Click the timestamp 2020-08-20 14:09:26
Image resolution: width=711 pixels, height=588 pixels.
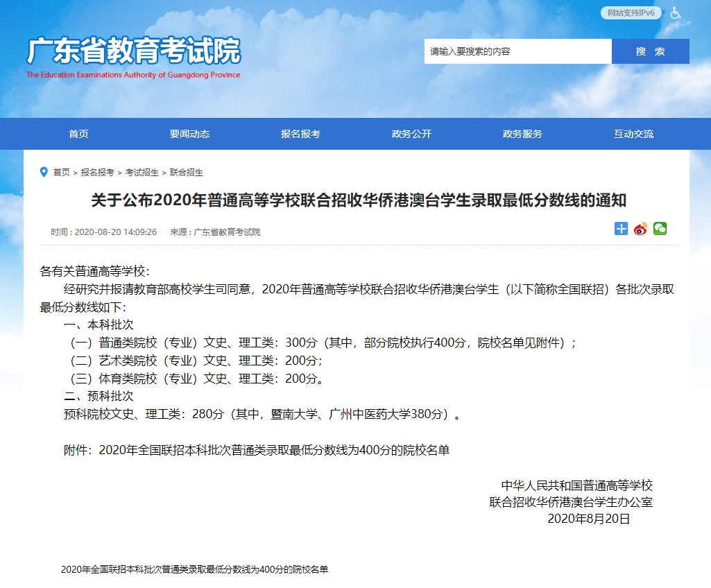click(116, 232)
